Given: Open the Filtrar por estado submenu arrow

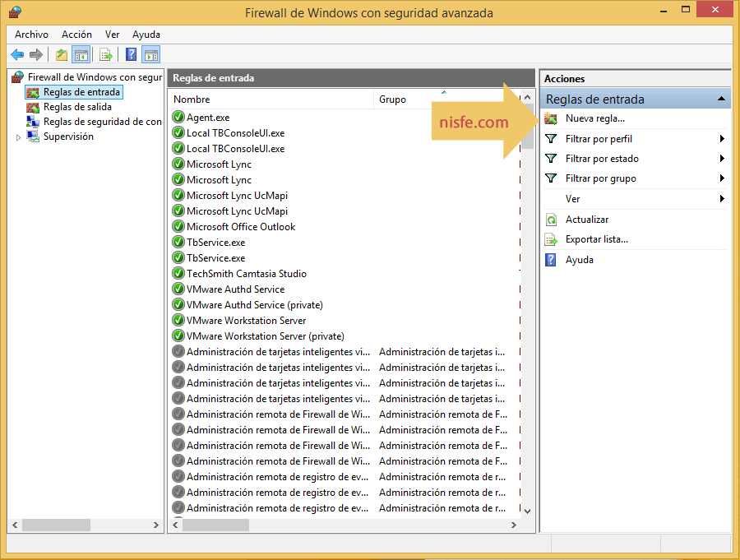Looking at the screenshot, I should [722, 159].
